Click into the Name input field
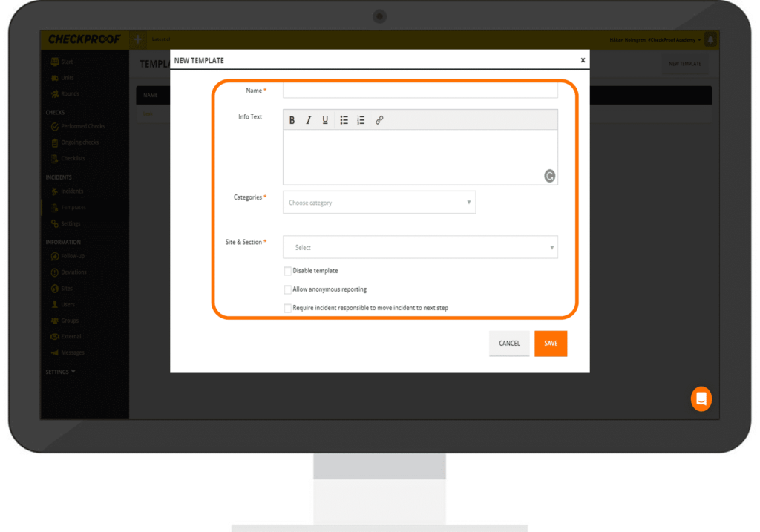 click(x=419, y=91)
